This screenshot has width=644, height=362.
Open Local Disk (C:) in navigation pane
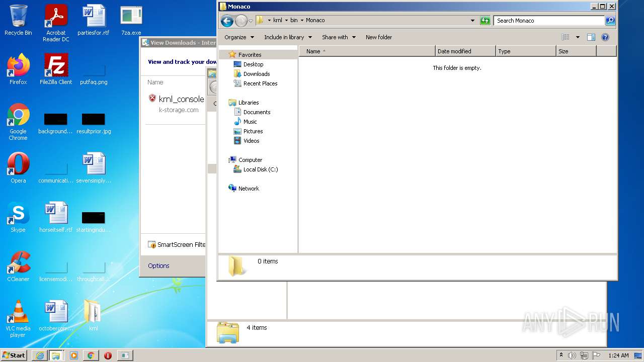(260, 169)
